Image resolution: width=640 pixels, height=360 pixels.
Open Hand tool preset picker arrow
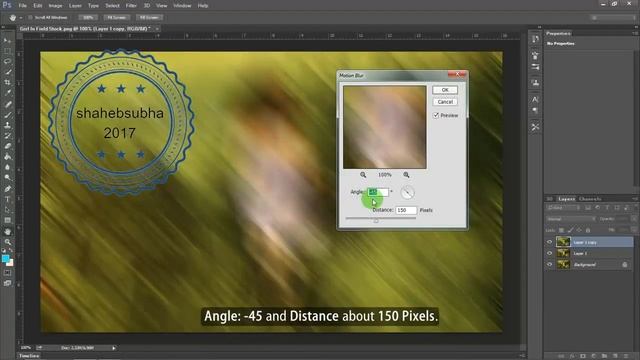tap(21, 18)
